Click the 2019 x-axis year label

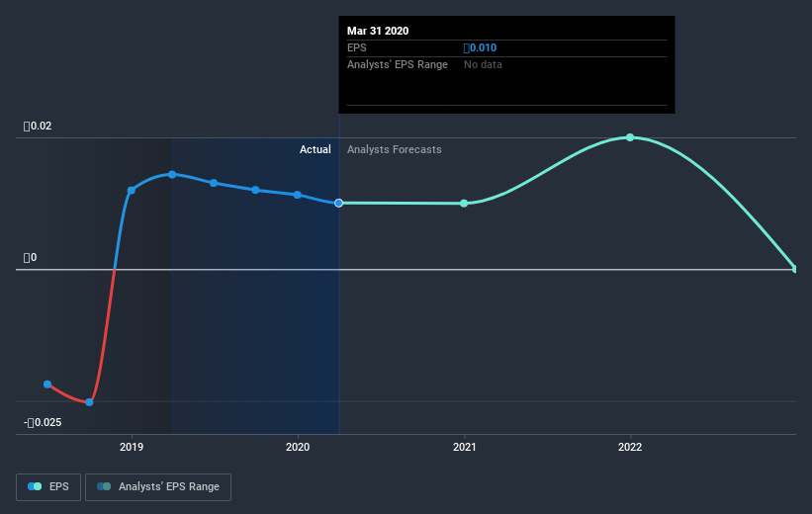132,447
